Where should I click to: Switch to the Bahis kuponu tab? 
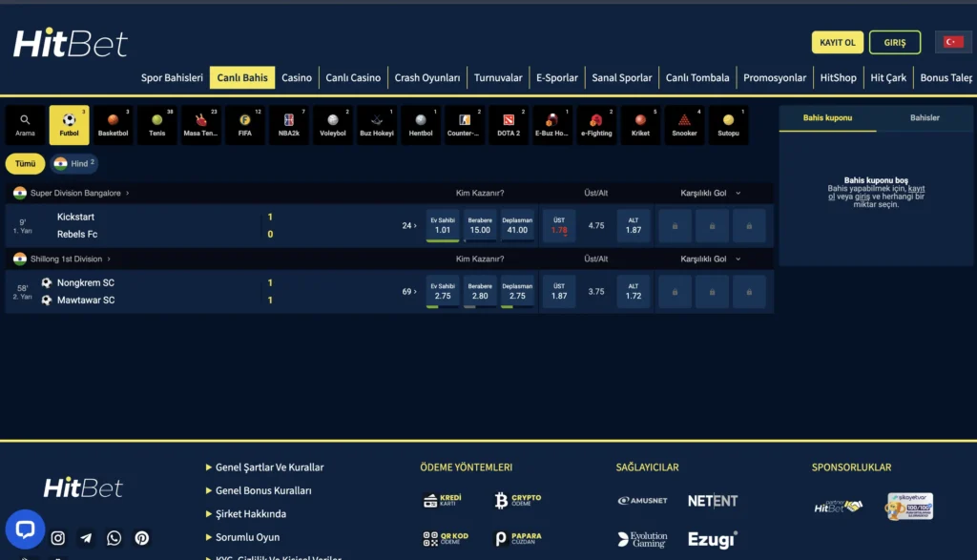(x=827, y=117)
